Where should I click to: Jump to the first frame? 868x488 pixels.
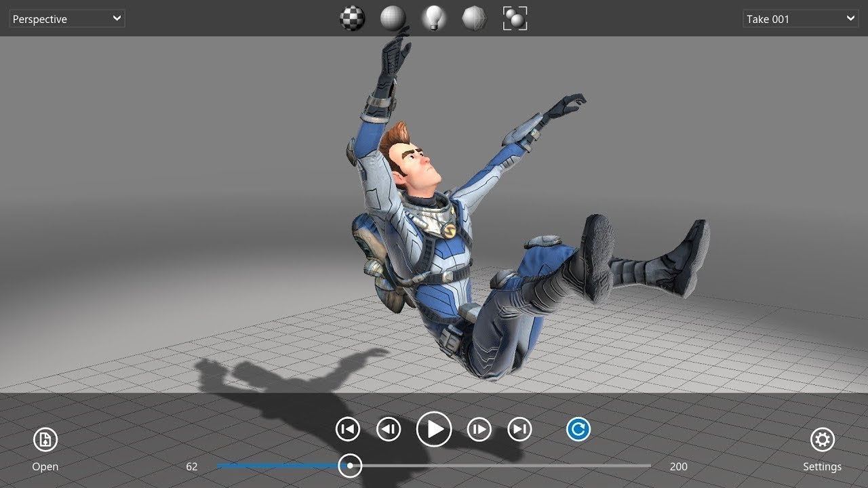[x=347, y=429]
